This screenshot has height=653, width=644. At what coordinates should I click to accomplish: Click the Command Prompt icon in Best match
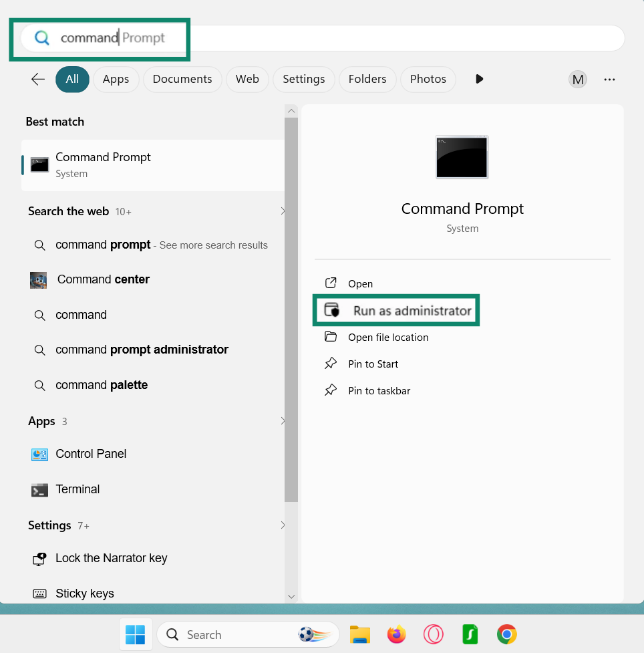pos(39,165)
